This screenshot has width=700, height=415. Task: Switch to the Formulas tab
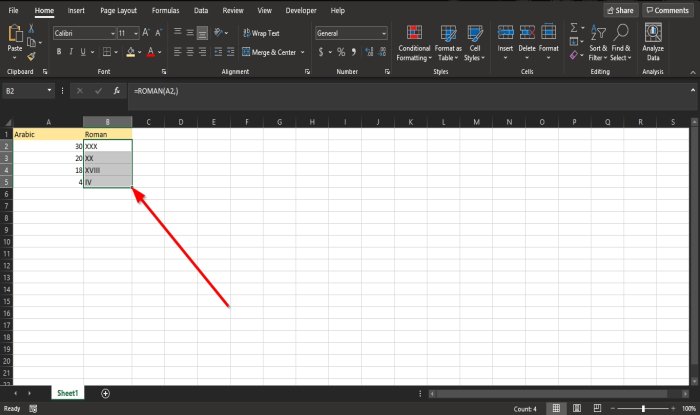[165, 10]
